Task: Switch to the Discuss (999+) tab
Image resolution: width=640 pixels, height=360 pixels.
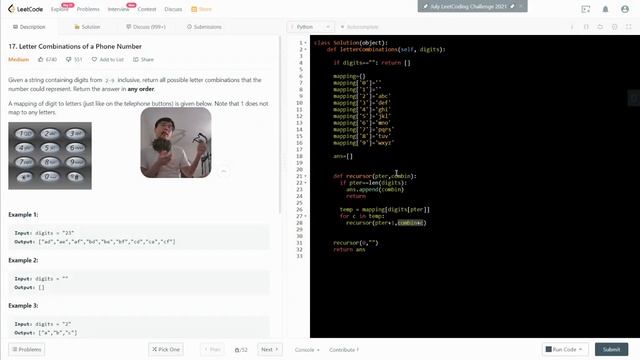Action: click(x=146, y=27)
